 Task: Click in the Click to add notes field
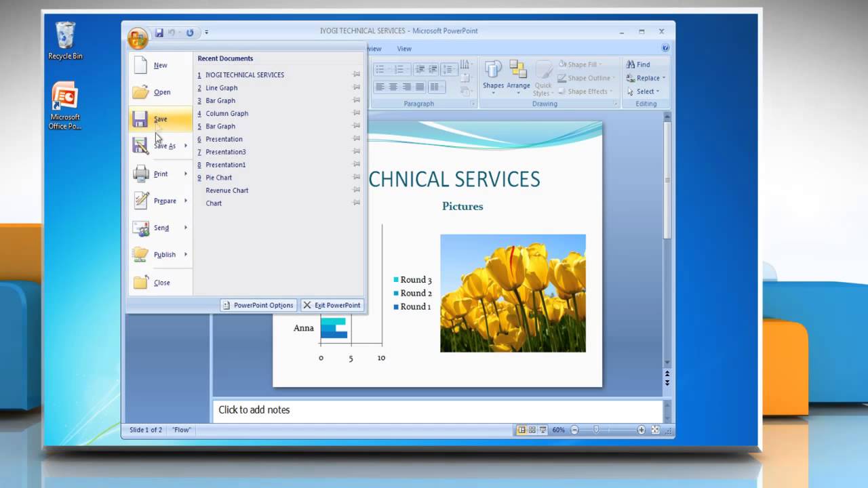pos(437,410)
